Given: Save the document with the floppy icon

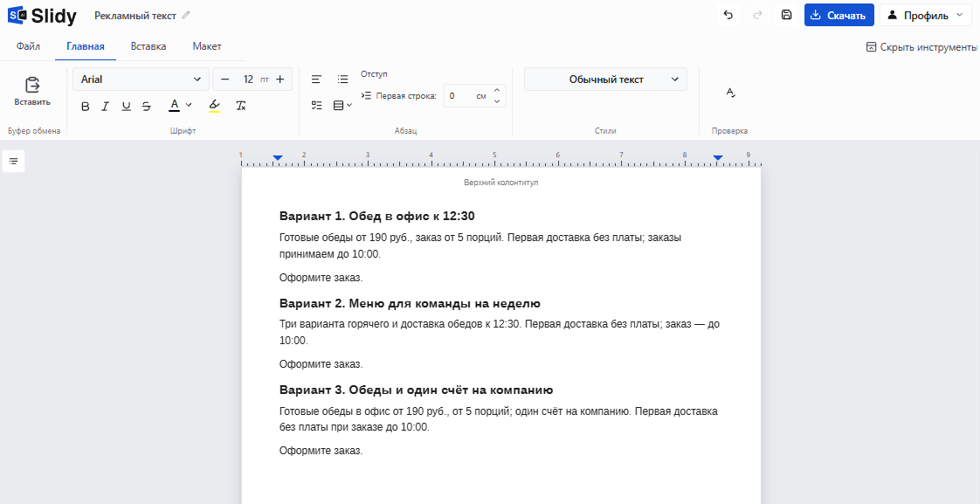Looking at the screenshot, I should tap(787, 16).
